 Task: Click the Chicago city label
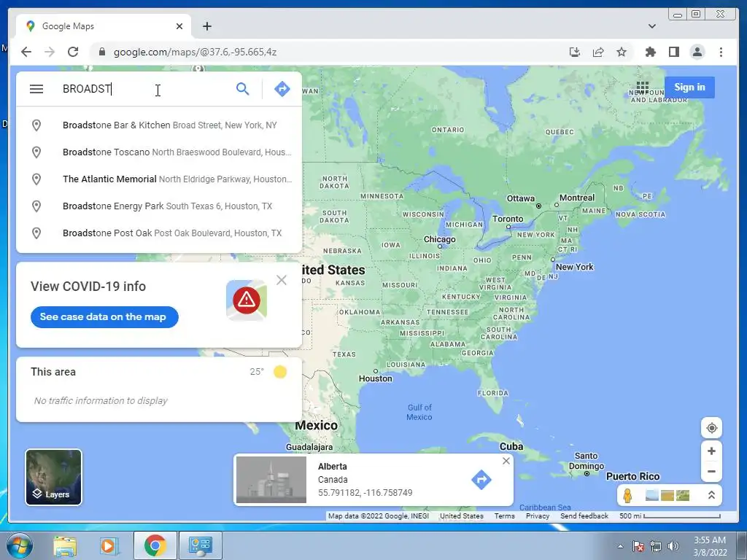pos(440,239)
